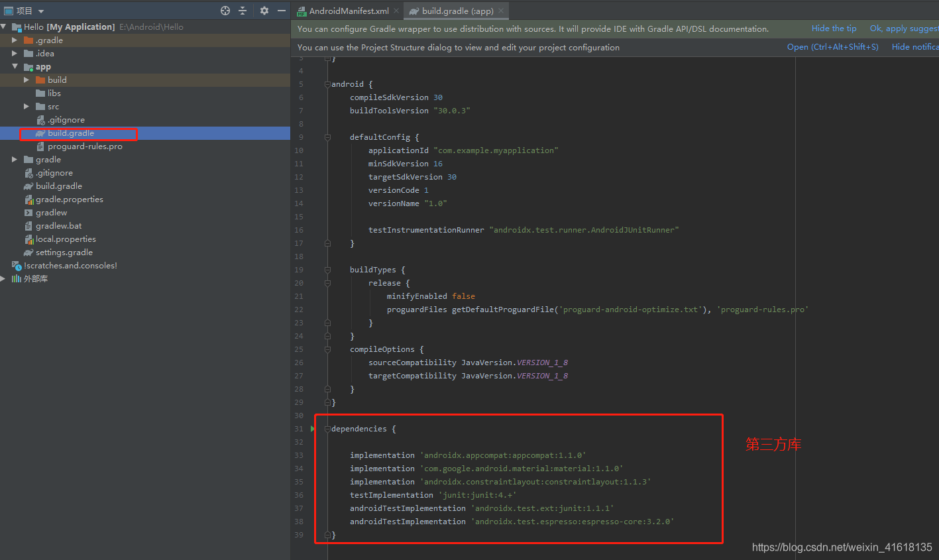Collapse the app module folder

15,67
